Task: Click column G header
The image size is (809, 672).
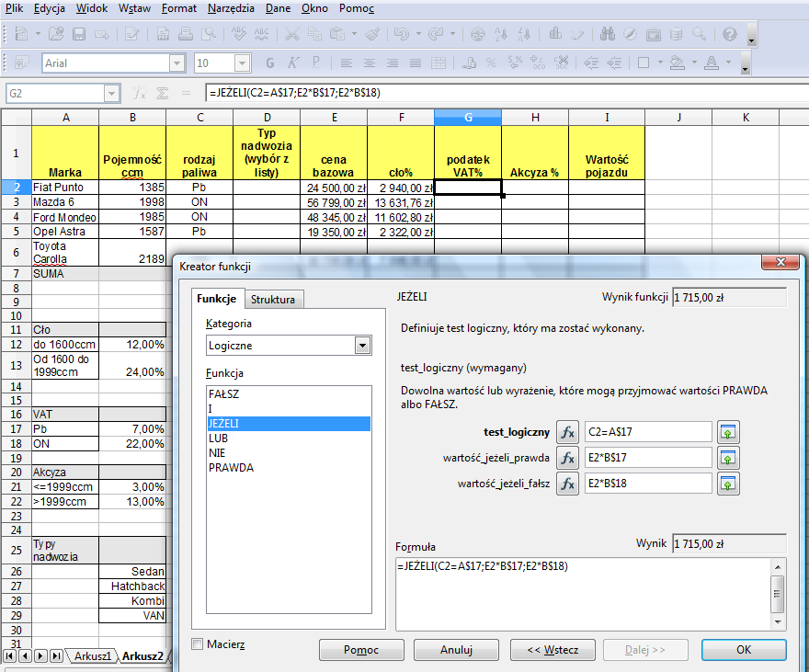Action: 468,118
